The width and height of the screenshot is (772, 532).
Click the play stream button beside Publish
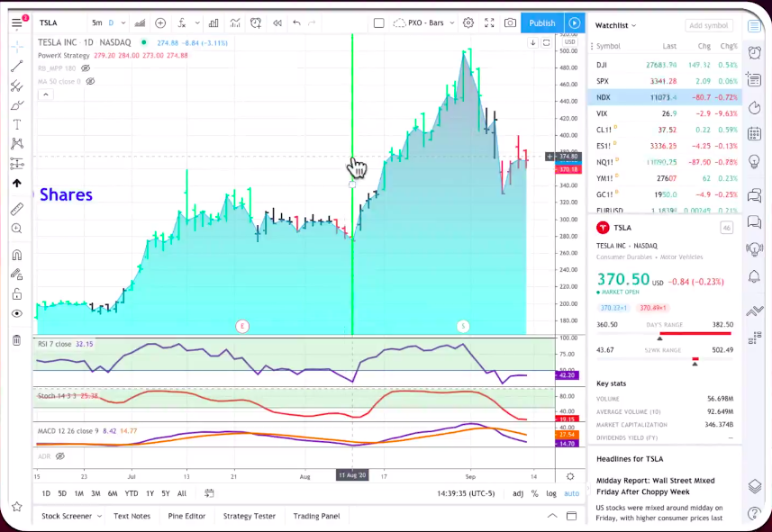(575, 23)
